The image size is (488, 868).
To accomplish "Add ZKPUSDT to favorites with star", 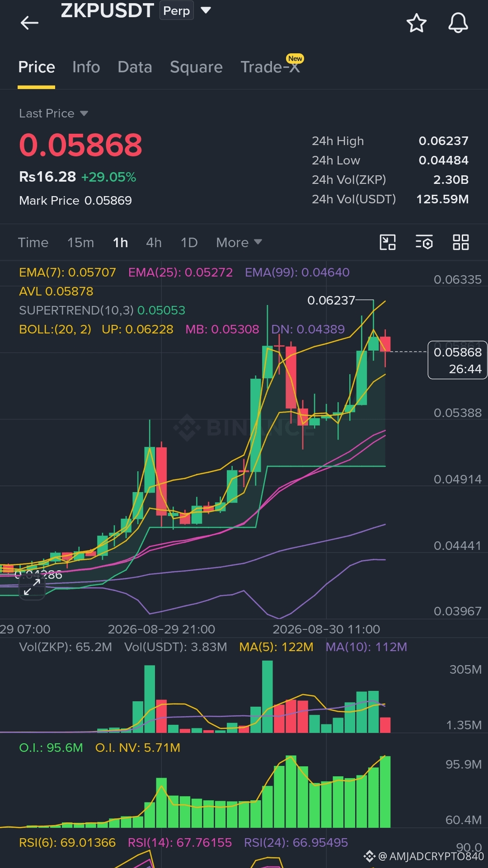I will [416, 23].
